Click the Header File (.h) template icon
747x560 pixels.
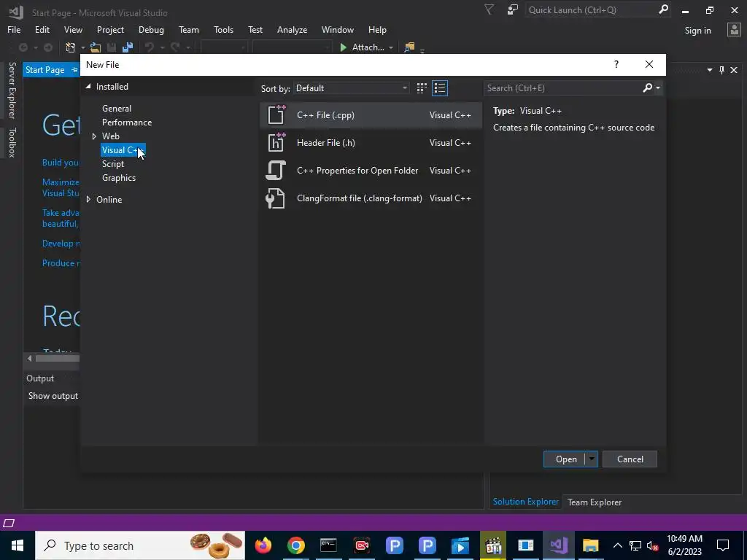pos(276,142)
